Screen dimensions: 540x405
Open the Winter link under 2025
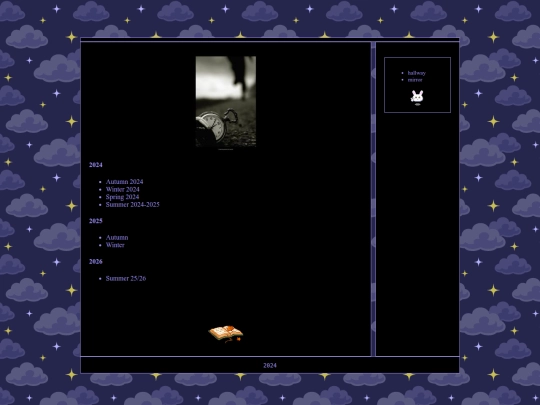[115, 245]
